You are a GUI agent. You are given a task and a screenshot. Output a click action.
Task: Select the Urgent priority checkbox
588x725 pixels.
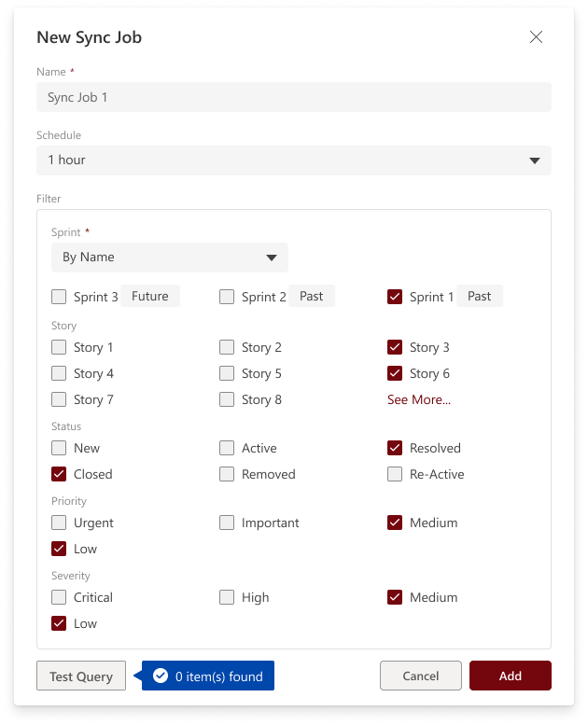59,523
